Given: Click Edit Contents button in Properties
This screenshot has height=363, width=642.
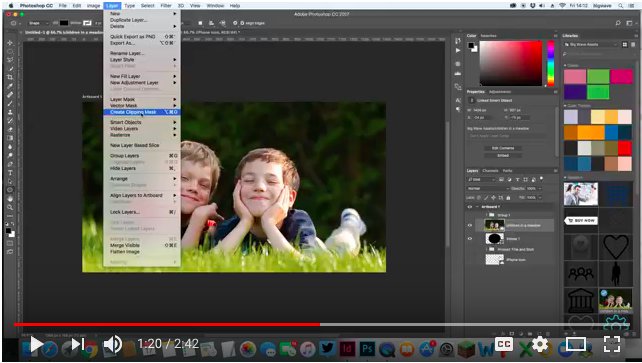Looking at the screenshot, I should [x=503, y=148].
